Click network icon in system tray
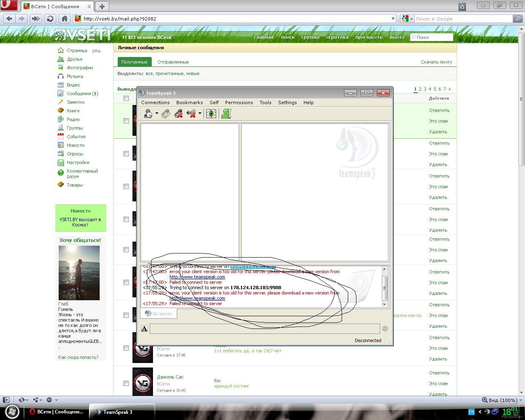 point(495,412)
